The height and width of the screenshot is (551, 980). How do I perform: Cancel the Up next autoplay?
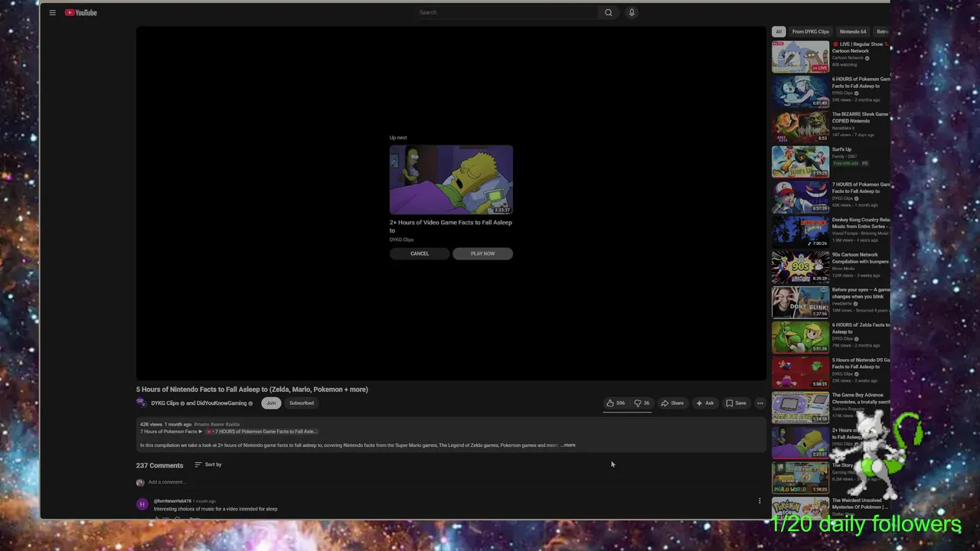pos(420,253)
